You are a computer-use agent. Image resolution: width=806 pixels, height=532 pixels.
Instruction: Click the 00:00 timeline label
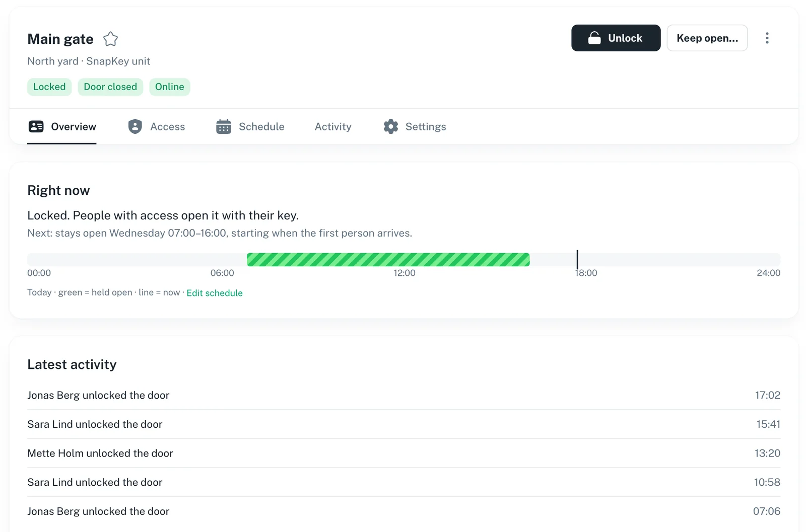coord(39,273)
